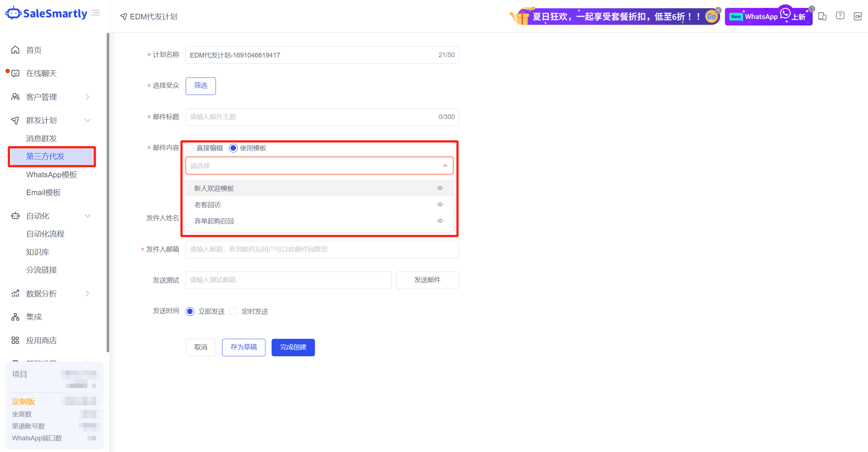This screenshot has height=452, width=868.
Task: Click the CN language switch icon
Action: click(x=858, y=16)
